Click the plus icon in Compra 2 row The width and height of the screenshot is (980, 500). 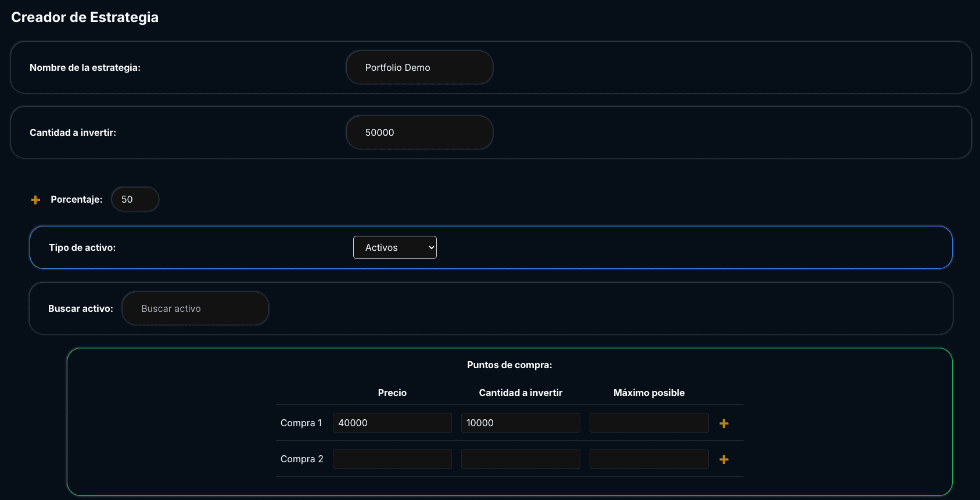(x=724, y=459)
